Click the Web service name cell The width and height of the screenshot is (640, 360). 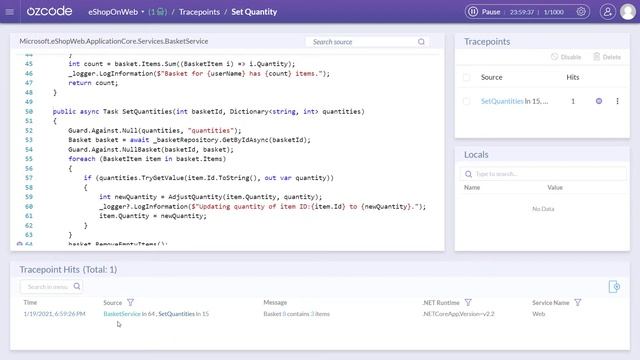538,314
